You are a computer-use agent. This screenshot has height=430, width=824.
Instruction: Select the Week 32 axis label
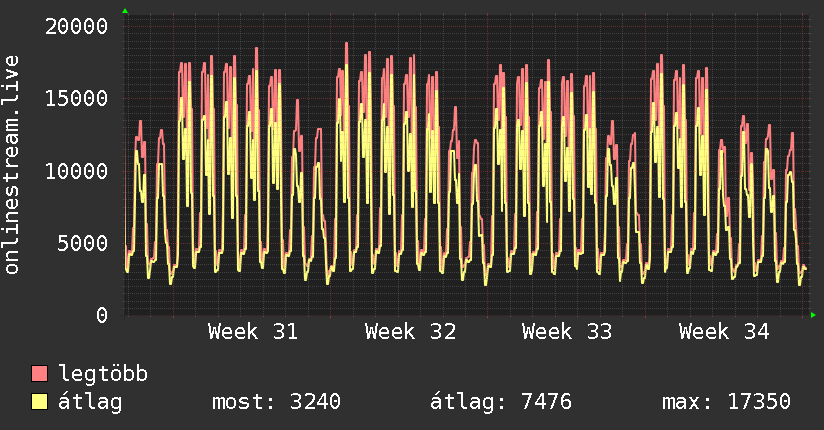pos(410,332)
